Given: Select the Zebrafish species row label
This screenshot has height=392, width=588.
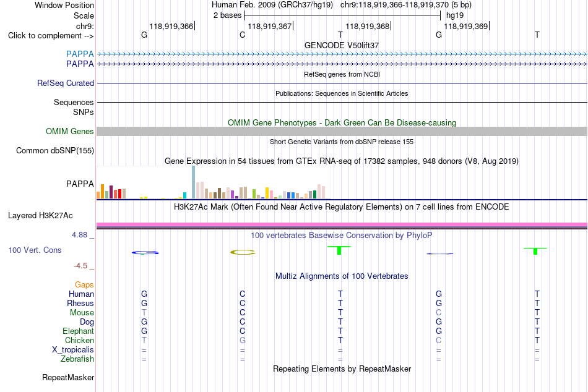Looking at the screenshot, I should click(77, 359).
